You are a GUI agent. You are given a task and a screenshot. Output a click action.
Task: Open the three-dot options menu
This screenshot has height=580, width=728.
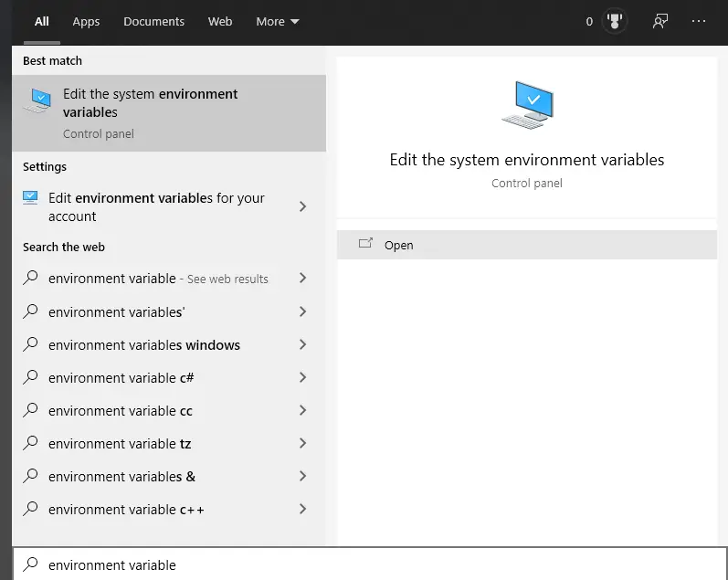click(698, 21)
